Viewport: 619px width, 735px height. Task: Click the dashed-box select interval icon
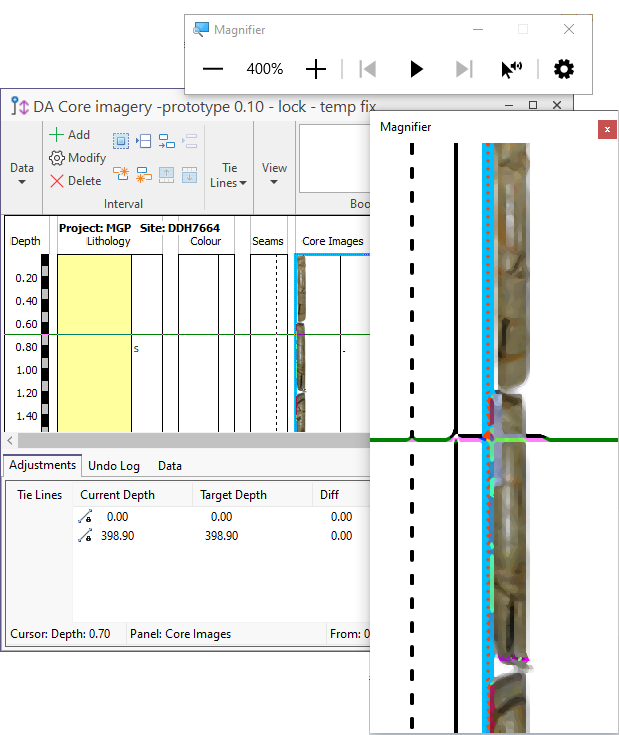[x=121, y=142]
